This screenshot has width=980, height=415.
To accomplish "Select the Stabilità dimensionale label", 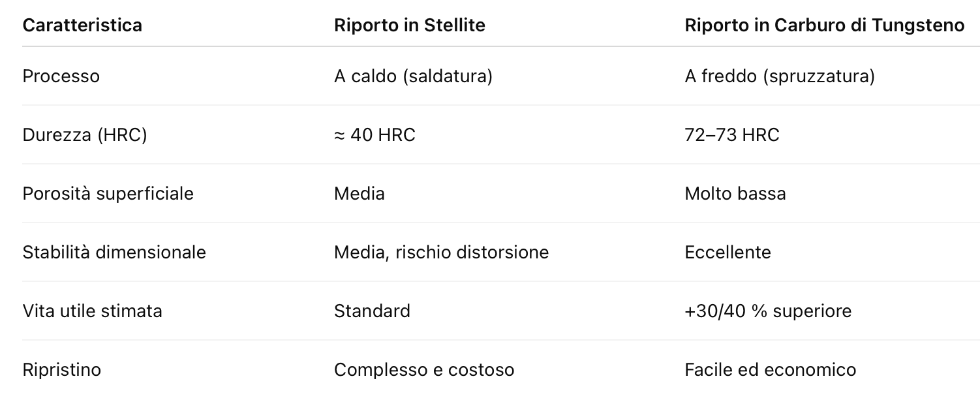I will (114, 253).
